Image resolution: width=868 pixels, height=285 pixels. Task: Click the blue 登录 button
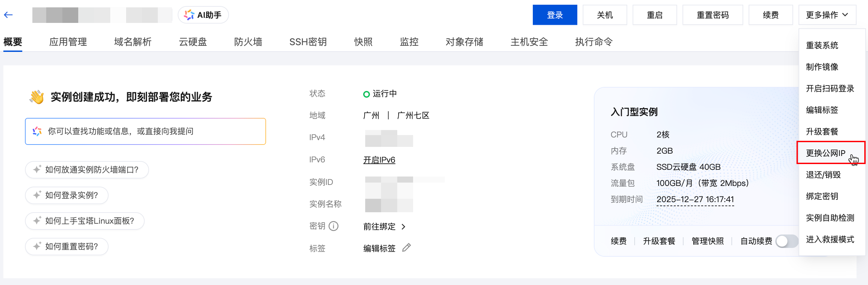(554, 15)
